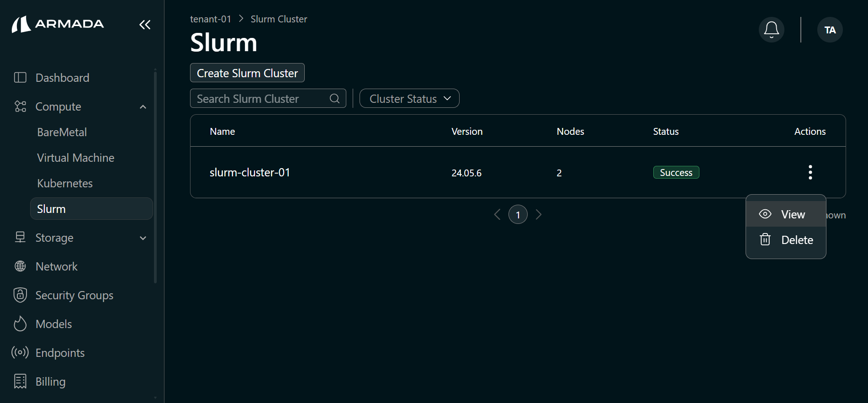
Task: Open the slurm-cluster-01 cluster name
Action: 250,172
